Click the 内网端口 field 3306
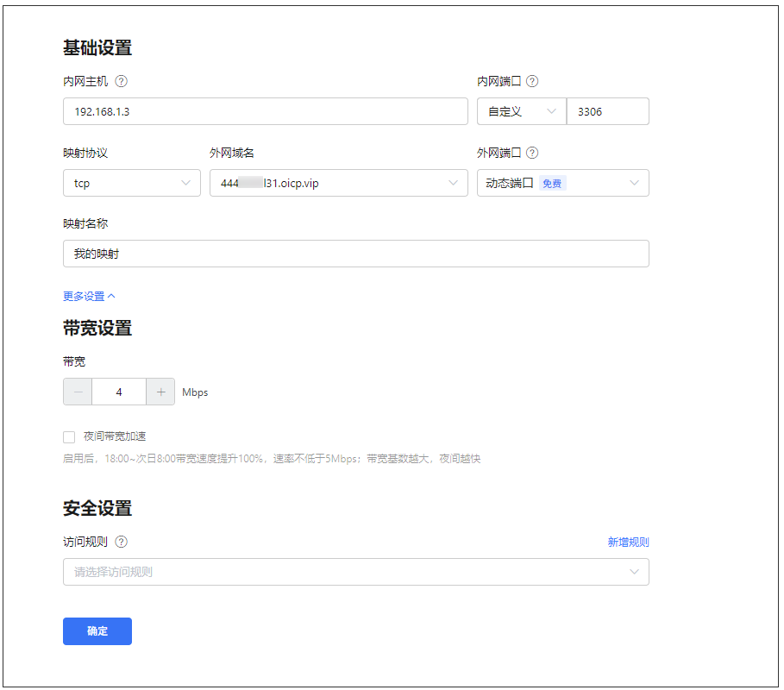Viewport: 784px width, 690px height. 607,111
